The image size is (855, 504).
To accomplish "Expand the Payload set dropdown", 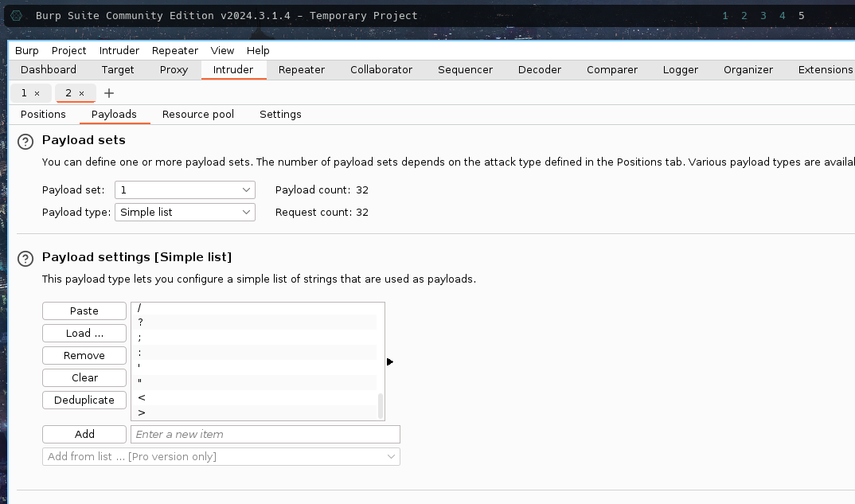I will tap(185, 190).
